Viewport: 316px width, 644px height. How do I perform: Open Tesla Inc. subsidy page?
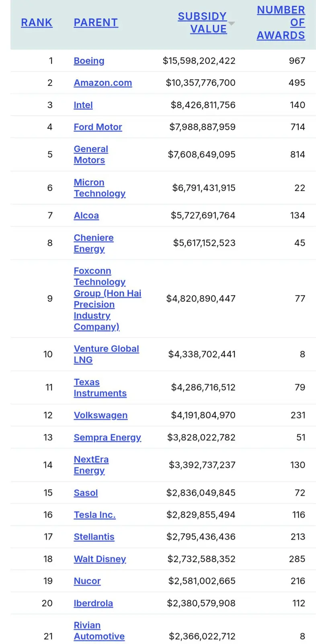(94, 515)
